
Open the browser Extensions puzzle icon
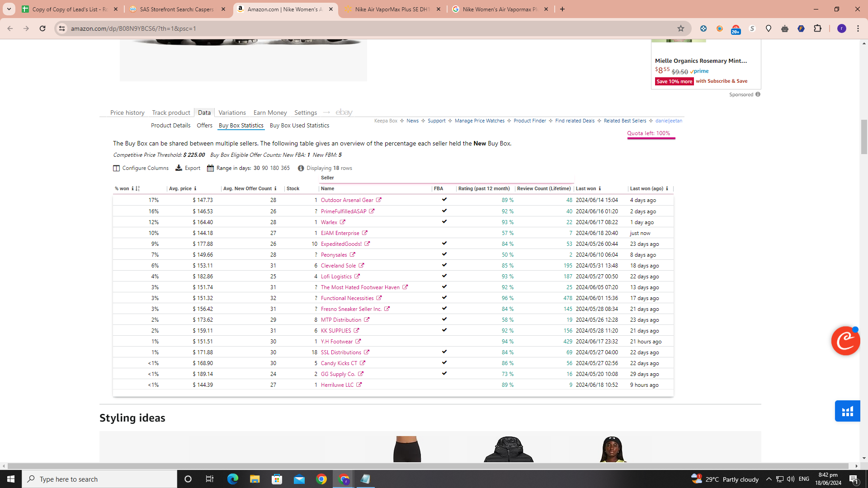[x=817, y=28]
